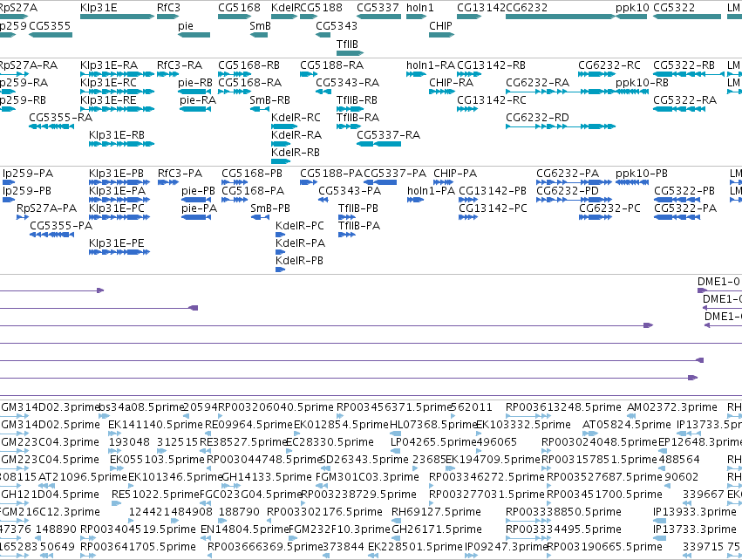Image resolution: width=742 pixels, height=560 pixels.
Task: Click the ppk10-RB transcript label
Action: (x=642, y=82)
